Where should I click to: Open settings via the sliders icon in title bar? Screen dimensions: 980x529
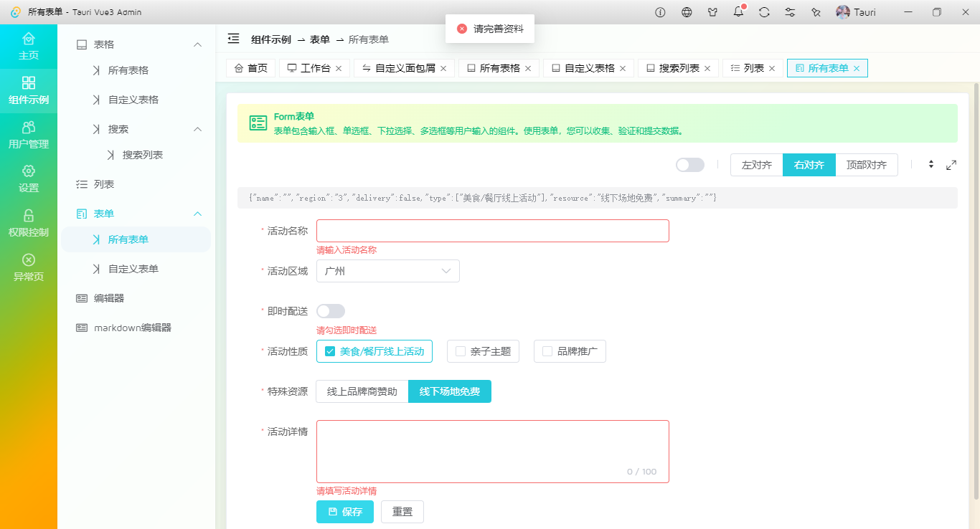click(x=790, y=12)
